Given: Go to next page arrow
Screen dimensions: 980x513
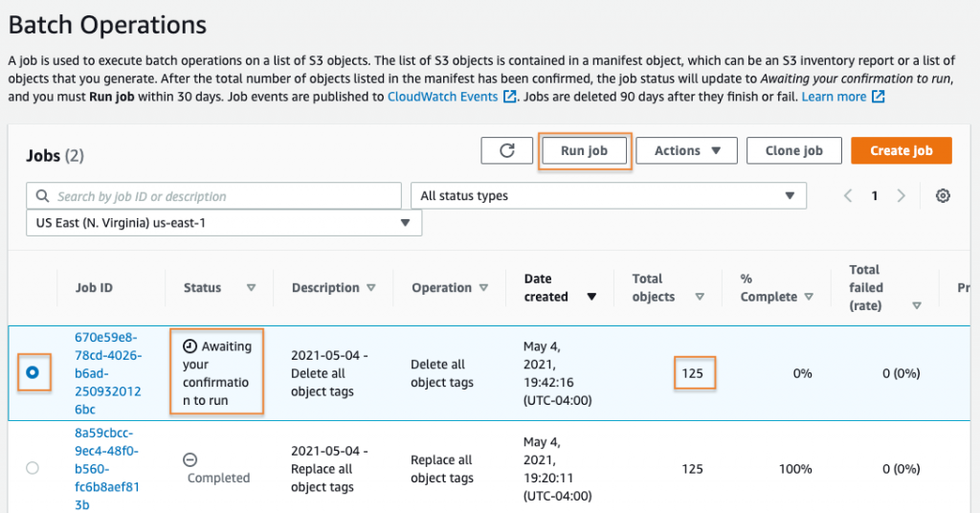Looking at the screenshot, I should point(902,195).
